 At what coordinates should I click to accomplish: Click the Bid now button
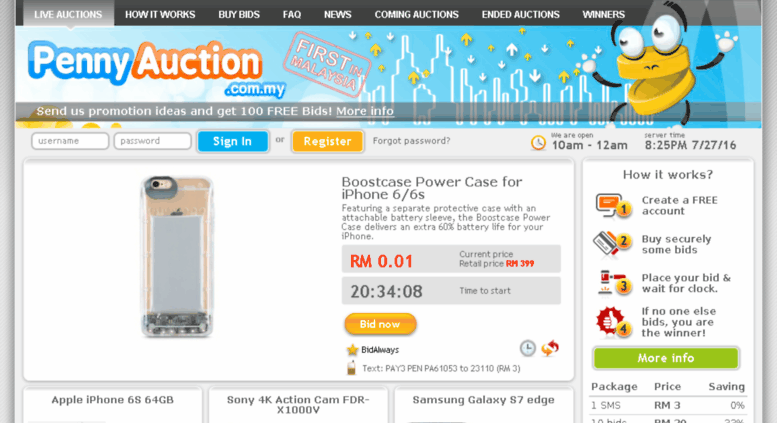380,324
